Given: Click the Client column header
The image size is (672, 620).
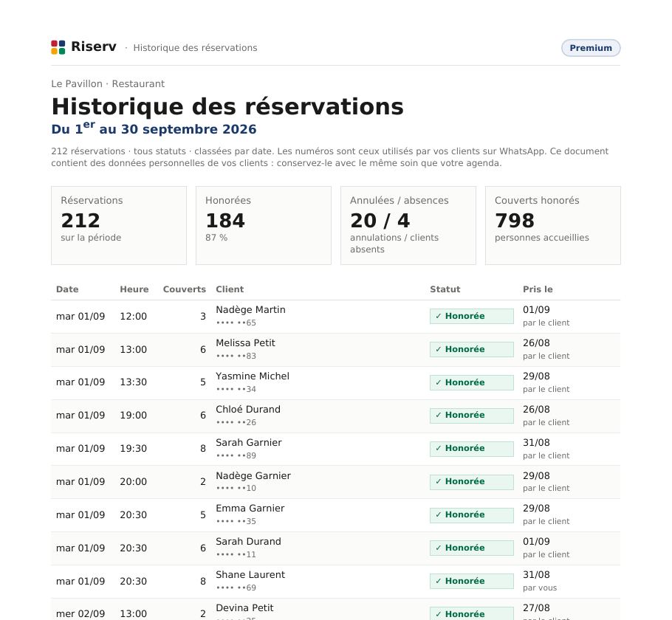Looking at the screenshot, I should point(230,289).
